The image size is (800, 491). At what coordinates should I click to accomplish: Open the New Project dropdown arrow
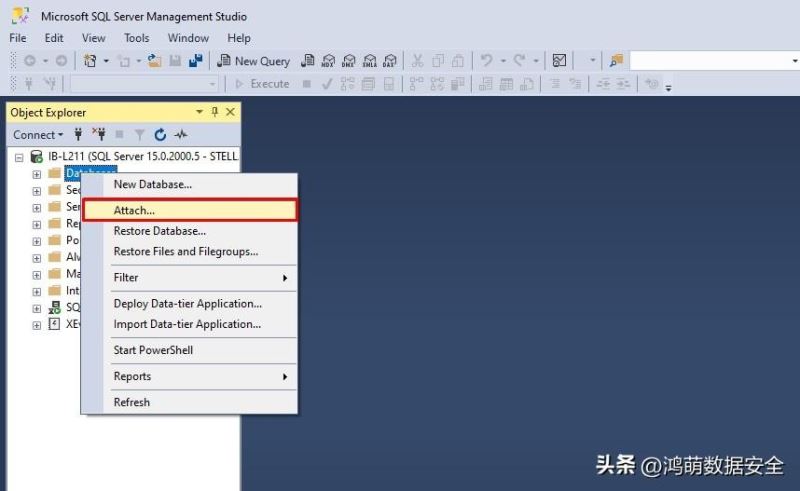(106, 61)
